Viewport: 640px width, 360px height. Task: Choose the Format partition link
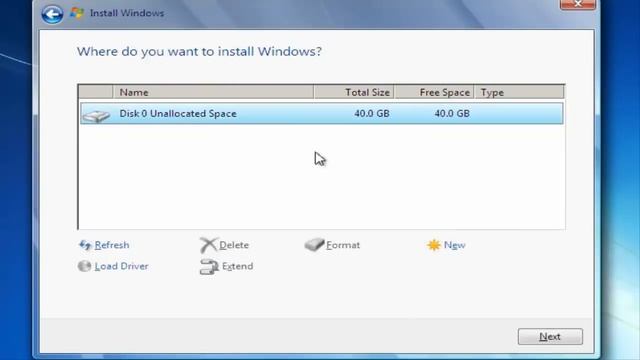point(343,245)
